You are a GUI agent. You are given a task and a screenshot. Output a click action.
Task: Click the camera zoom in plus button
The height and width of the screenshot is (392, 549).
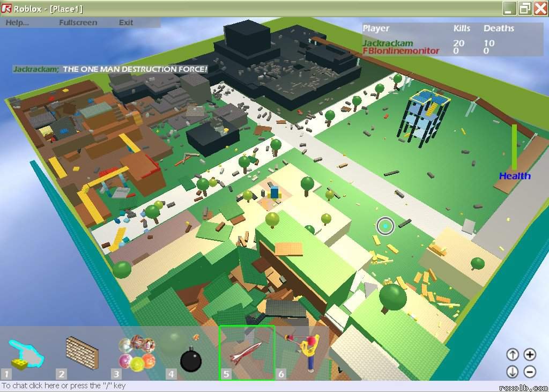(x=530, y=354)
